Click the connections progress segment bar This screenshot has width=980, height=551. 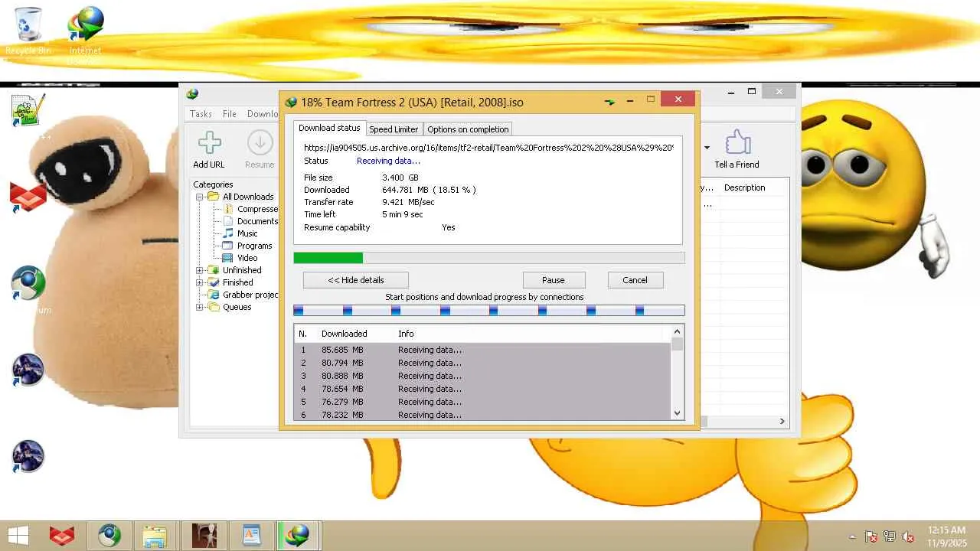coord(489,310)
